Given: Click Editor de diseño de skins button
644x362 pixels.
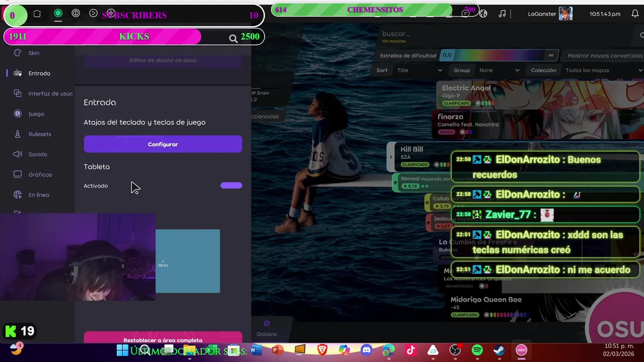Looking at the screenshot, I should [163, 60].
